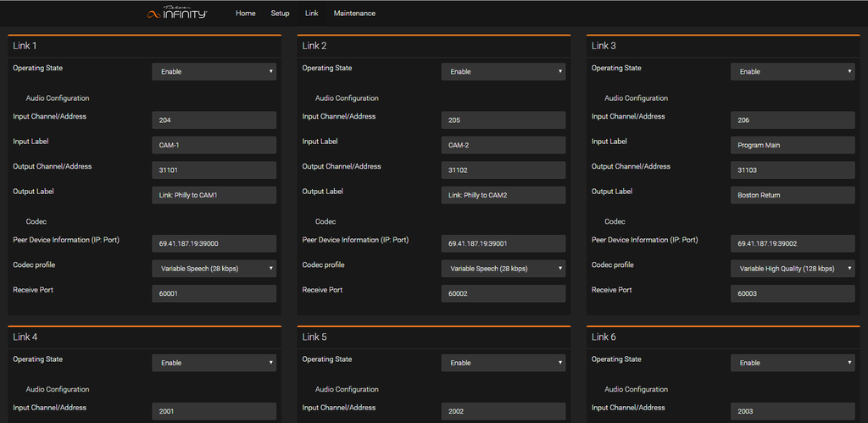Open the Maintenance menu

354,14
